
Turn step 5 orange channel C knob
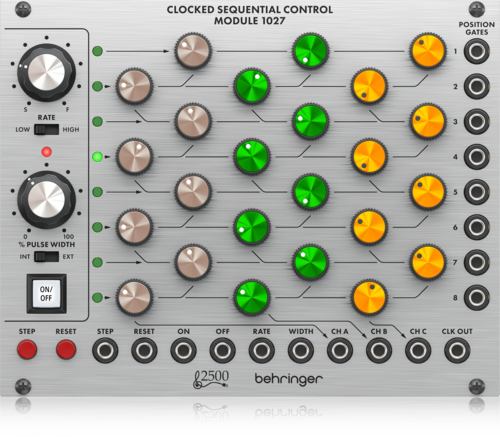[x=428, y=192]
